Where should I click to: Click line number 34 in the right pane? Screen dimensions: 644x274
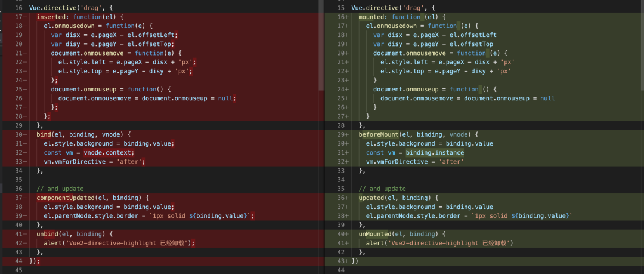pyautogui.click(x=340, y=180)
